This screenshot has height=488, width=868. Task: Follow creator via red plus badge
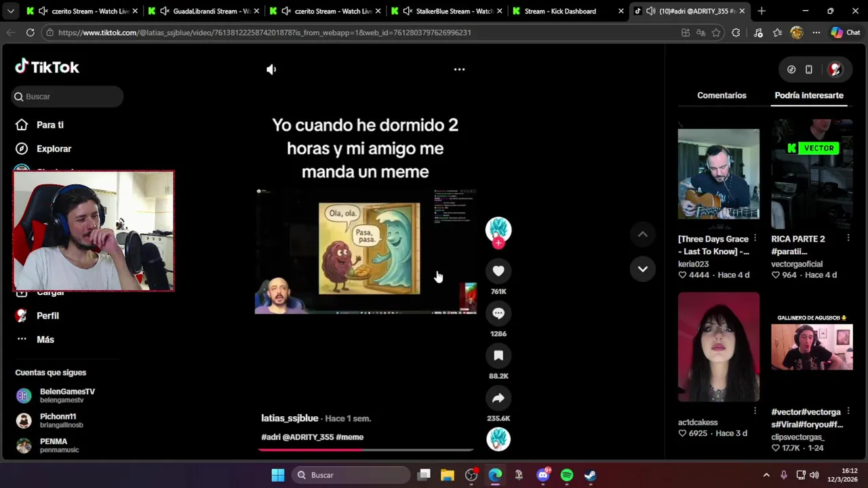pyautogui.click(x=498, y=243)
